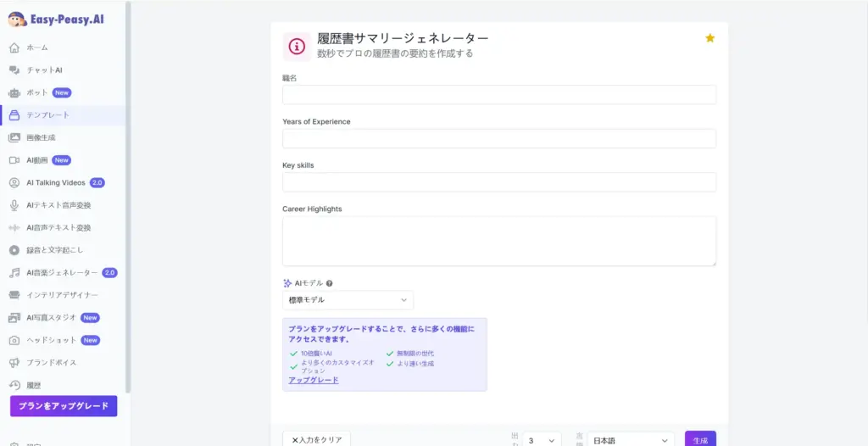Image resolution: width=868 pixels, height=446 pixels.
Task: Click the home icon in sidebar
Action: click(x=14, y=47)
